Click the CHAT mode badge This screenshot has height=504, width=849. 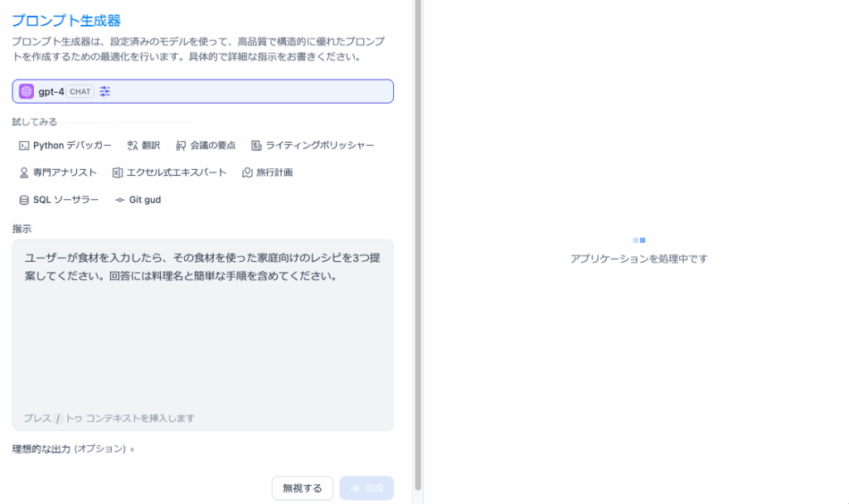80,92
